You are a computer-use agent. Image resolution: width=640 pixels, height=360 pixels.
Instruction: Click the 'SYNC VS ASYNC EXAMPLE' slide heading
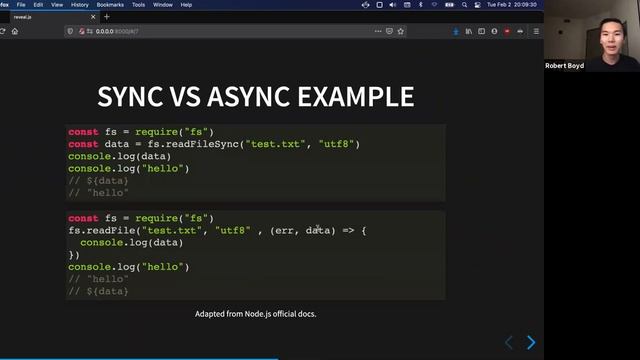click(256, 97)
